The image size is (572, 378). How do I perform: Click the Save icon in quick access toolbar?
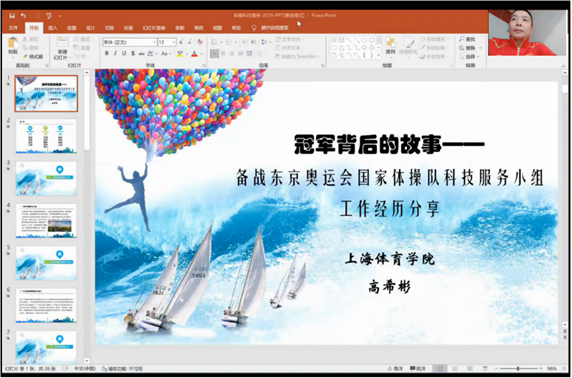[x=12, y=16]
